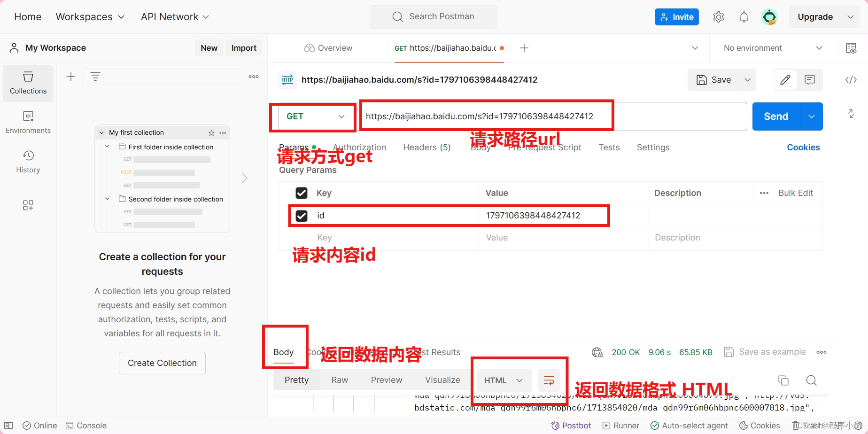Open the query params three-dot column options
Viewport: 868px width, 434px height.
(764, 193)
